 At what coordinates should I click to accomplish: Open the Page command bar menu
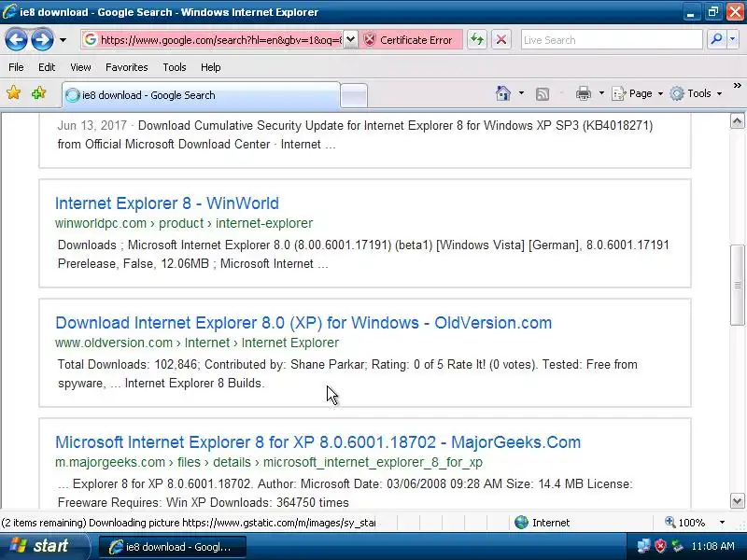point(637,93)
